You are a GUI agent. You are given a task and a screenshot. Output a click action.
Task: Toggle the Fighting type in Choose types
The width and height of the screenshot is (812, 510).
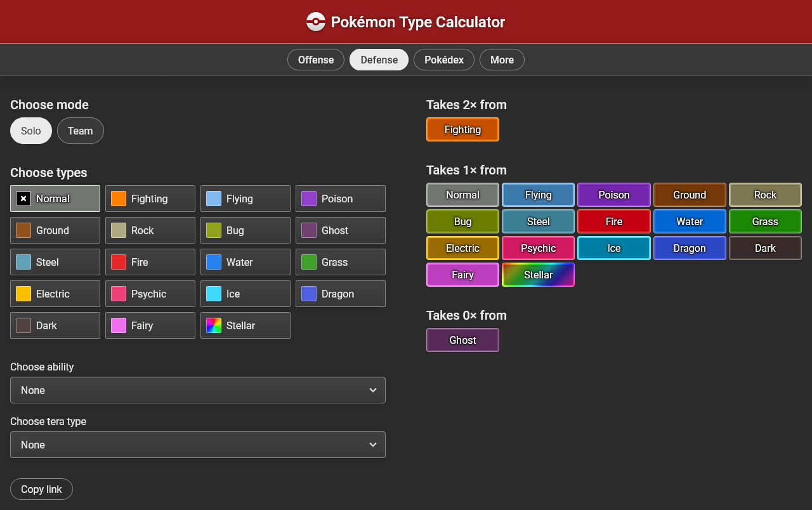click(150, 199)
